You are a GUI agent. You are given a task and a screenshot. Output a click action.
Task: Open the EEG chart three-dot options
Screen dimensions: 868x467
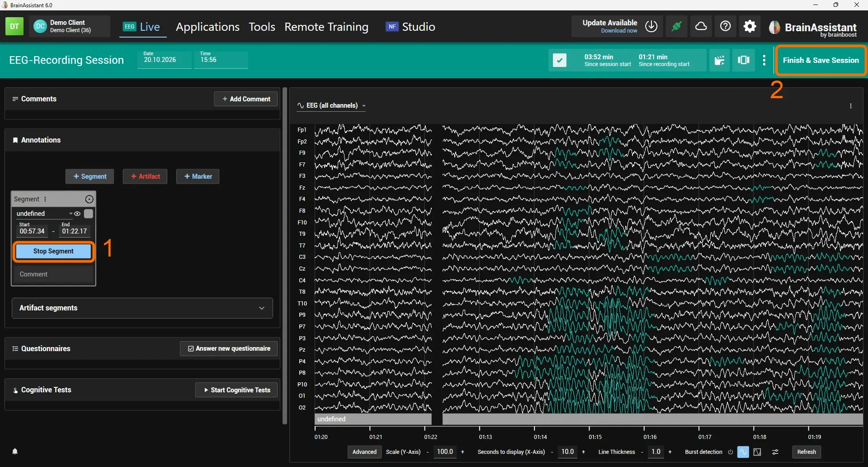click(851, 106)
